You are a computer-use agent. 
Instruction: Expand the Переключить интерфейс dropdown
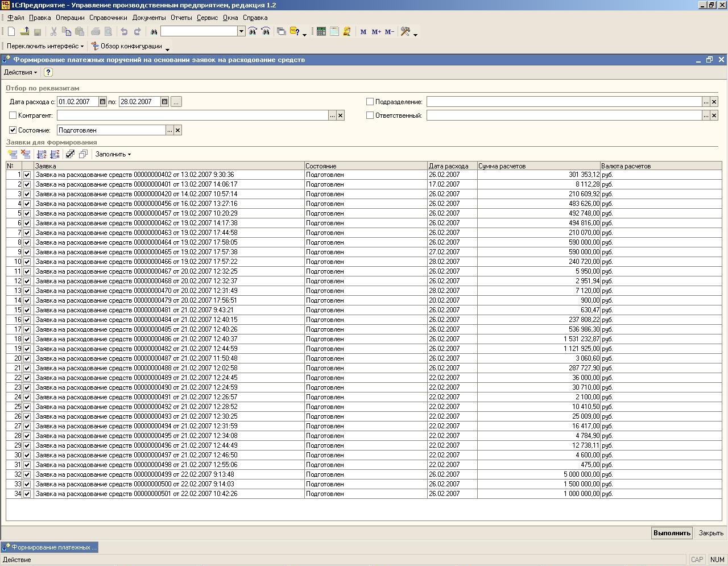pos(45,46)
